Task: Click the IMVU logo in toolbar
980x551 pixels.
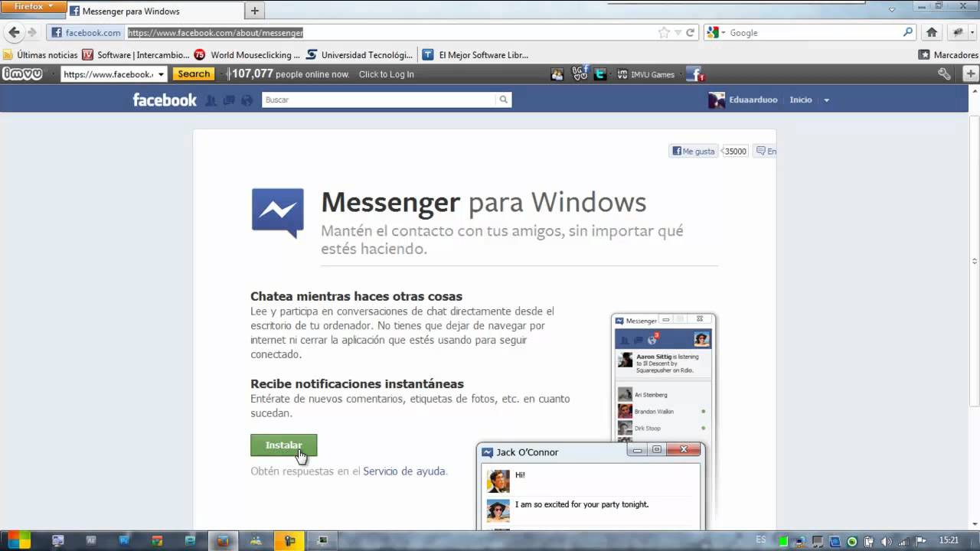Action: tap(22, 74)
